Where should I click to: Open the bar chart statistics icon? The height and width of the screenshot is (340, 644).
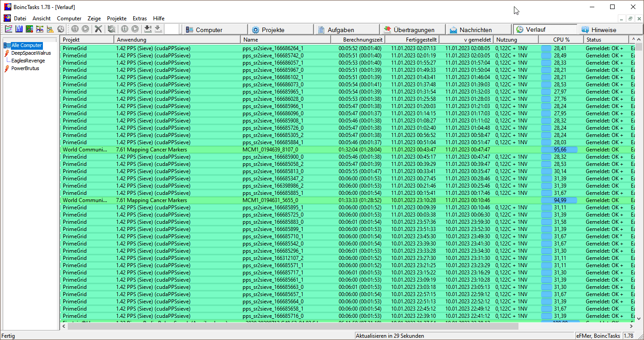click(19, 28)
